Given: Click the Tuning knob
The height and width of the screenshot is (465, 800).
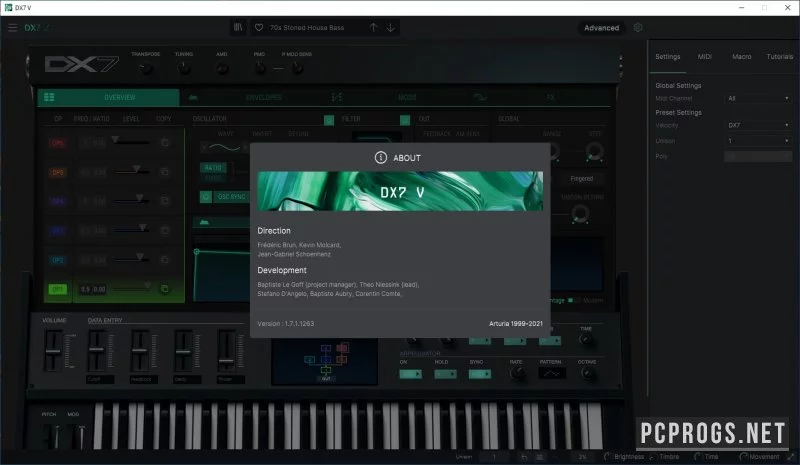Looking at the screenshot, I should pyautogui.click(x=184, y=68).
